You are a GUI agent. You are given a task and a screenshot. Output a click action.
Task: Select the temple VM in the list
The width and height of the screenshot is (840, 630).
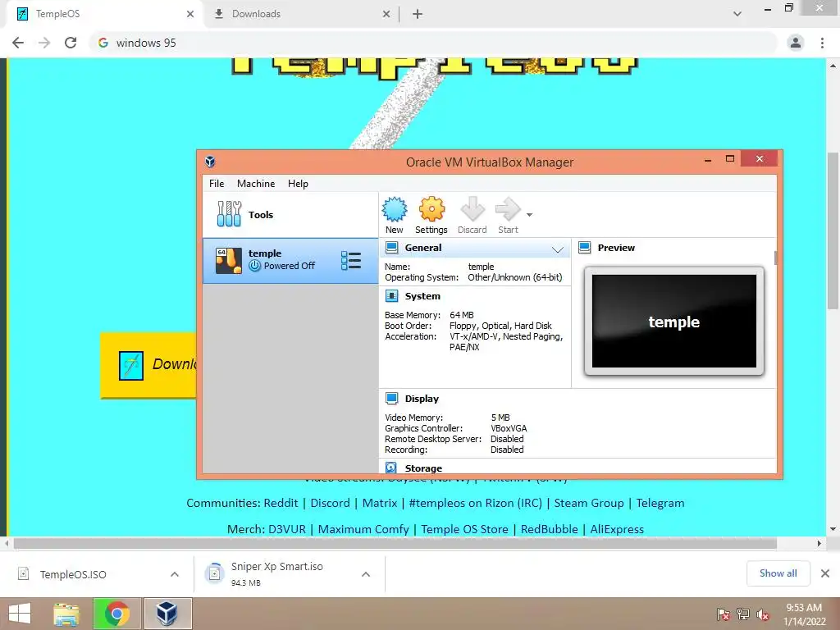tap(290, 260)
